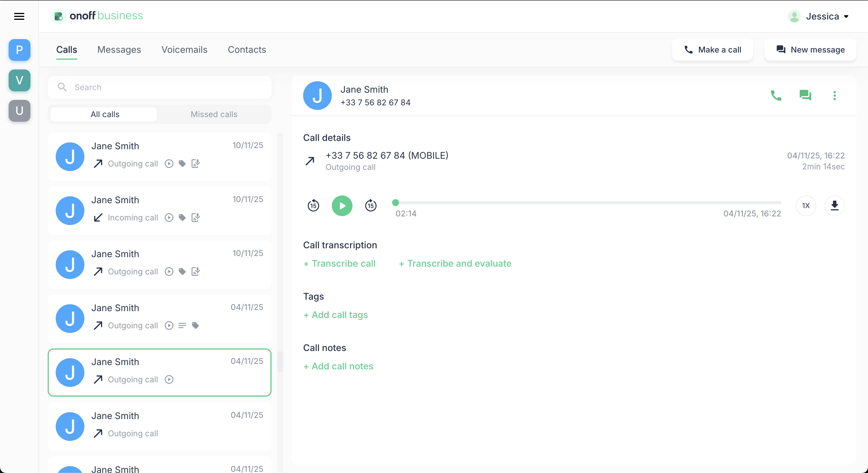Open the 10/11/25 Incoming call entry
Screen dimensions: 868x473
160,211
